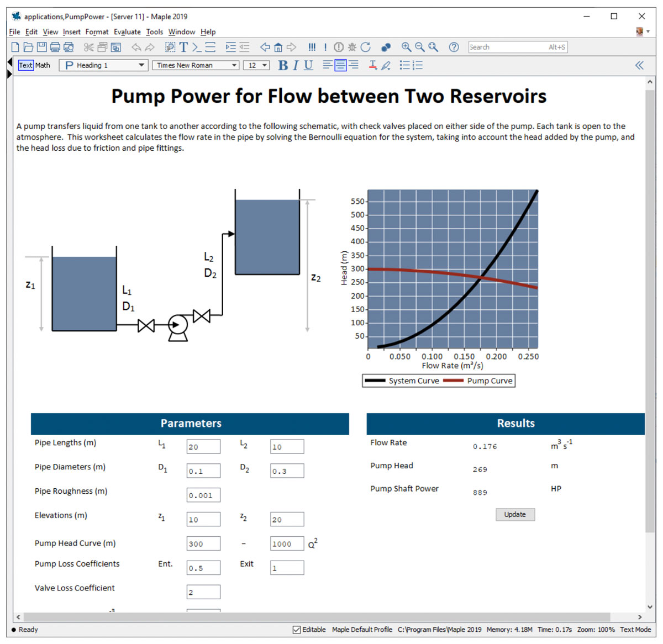Viewport: 663px width, 644px height.
Task: Click the Execute entire worksheet icon
Action: [312, 47]
